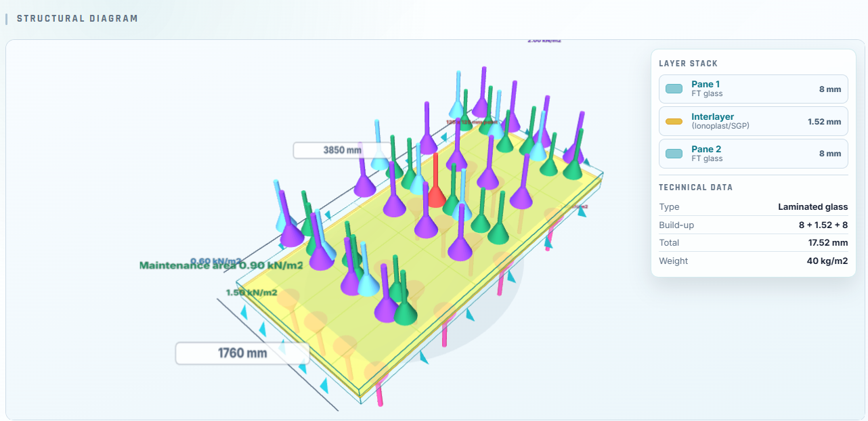Click the Layer Stack panel header
The image size is (868, 421).
688,64
